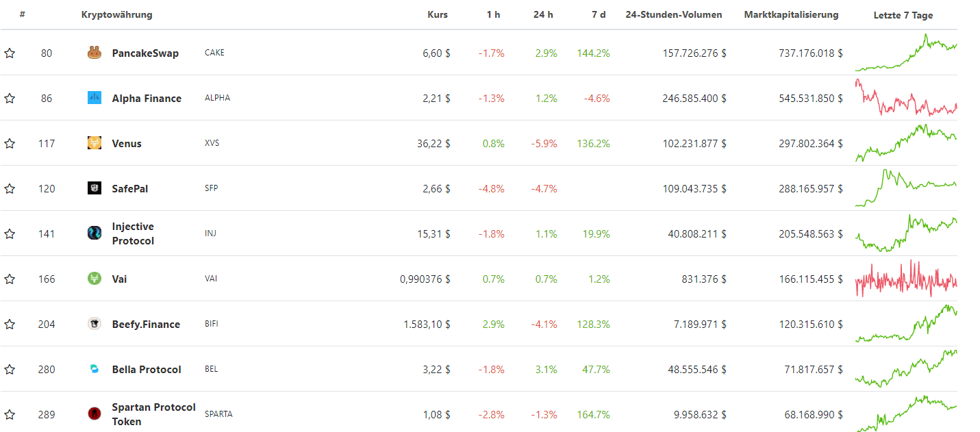Click Vai price 0,990376 $
Image resolution: width=980 pixels, height=432 pixels.
(425, 279)
